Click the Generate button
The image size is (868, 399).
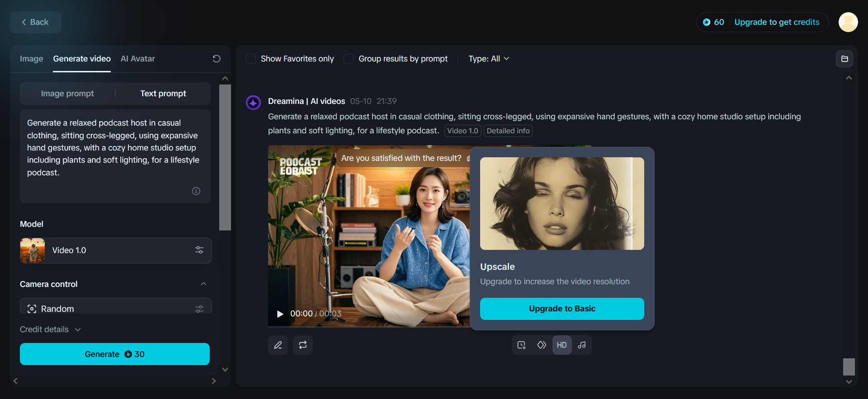115,354
